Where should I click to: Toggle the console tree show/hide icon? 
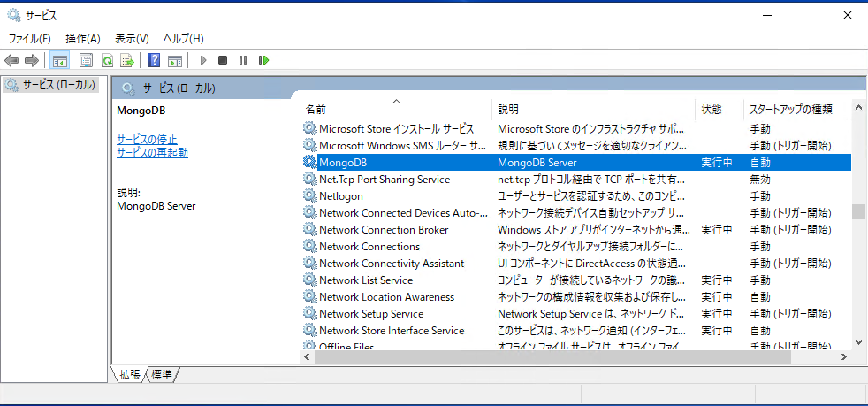pos(60,60)
